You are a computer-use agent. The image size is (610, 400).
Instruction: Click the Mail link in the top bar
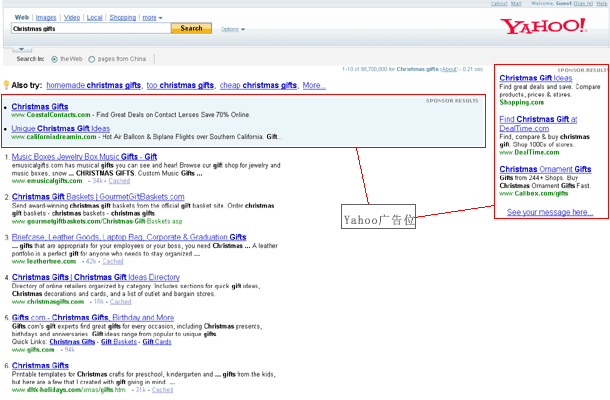coord(516,4)
